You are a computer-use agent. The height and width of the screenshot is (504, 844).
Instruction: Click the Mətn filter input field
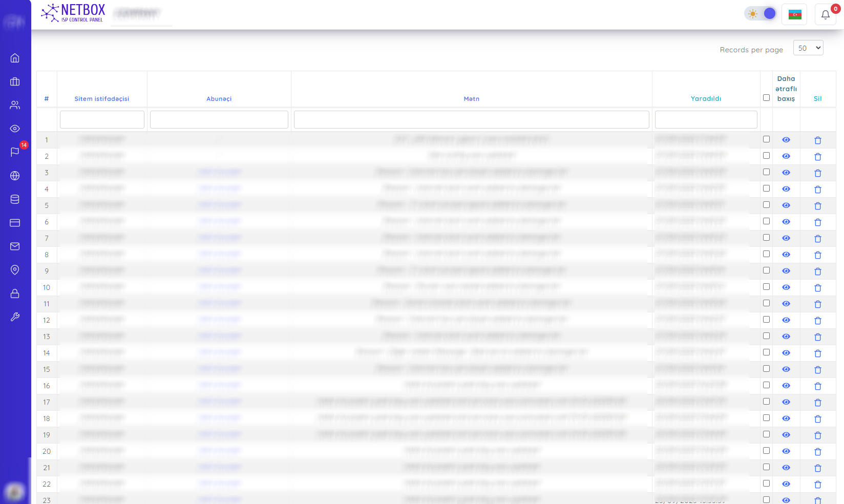coord(471,120)
